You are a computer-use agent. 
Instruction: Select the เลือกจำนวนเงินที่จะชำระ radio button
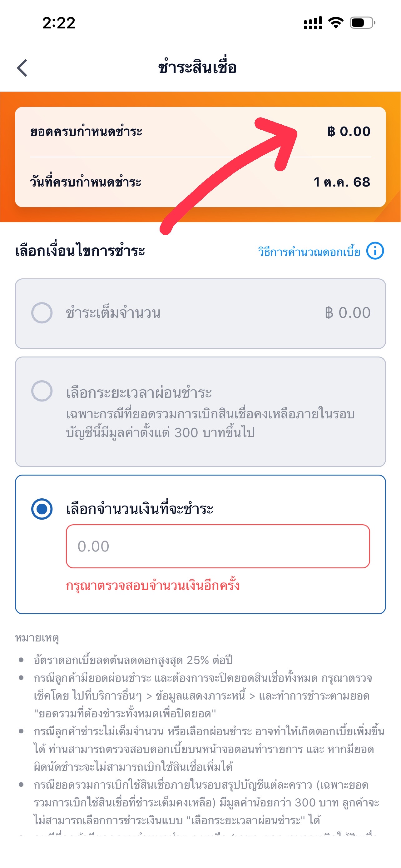(x=42, y=508)
